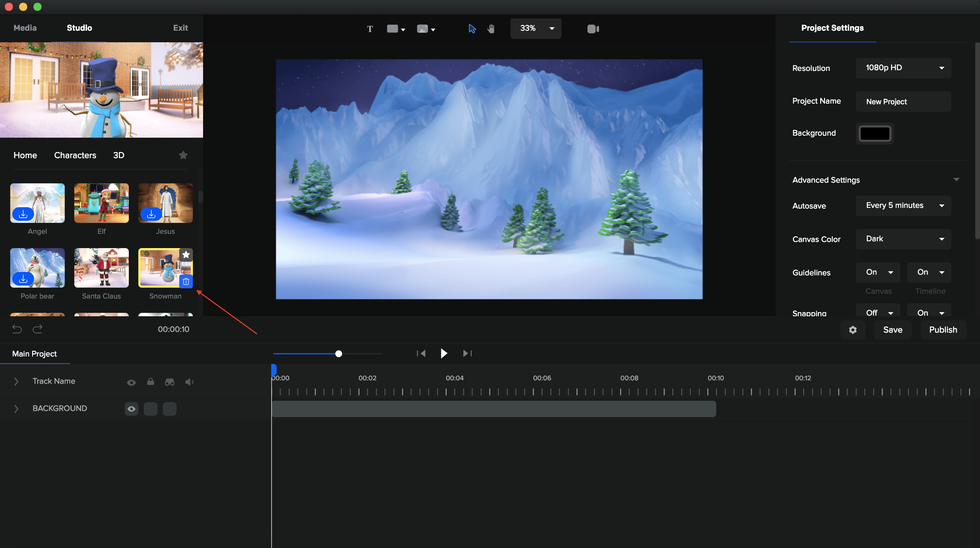Collapse the Advanced Settings section

click(956, 180)
